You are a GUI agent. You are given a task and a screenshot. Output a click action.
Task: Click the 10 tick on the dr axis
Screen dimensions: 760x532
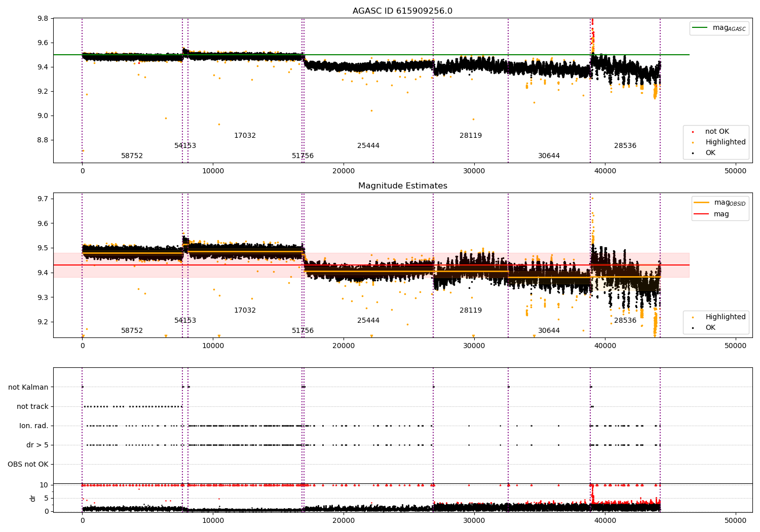click(44, 485)
